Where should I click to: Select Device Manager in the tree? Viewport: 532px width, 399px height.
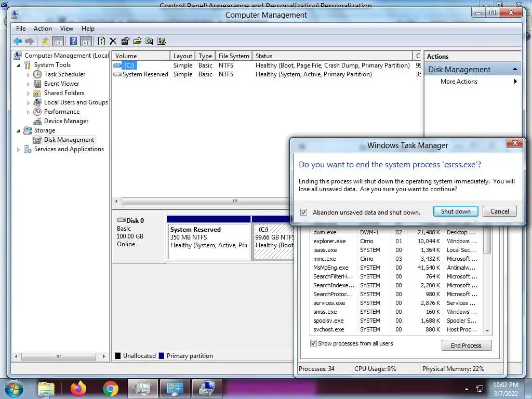66,121
